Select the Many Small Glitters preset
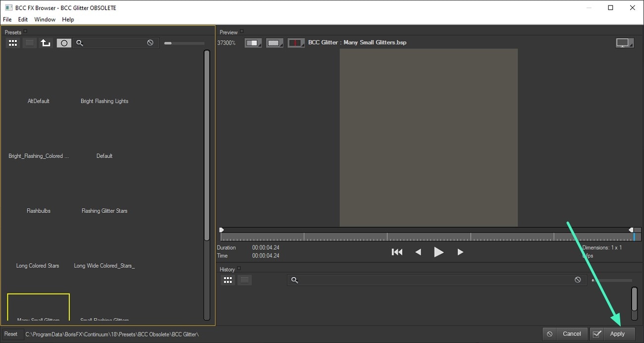Screen dimensions: 644x343 pos(39,307)
